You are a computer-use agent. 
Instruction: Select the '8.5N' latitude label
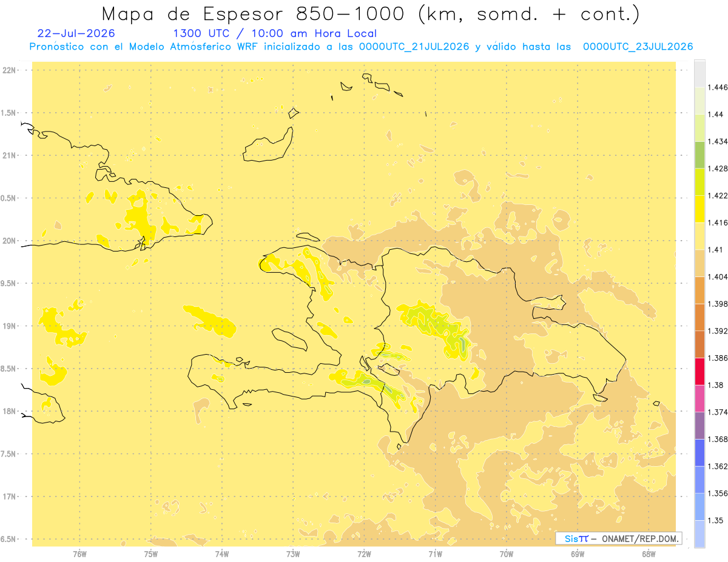pos(8,369)
